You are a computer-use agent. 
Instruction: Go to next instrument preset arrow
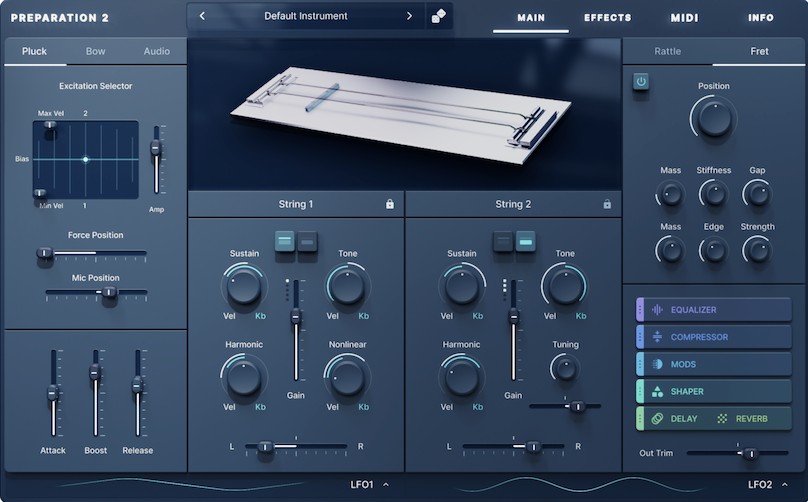[x=409, y=16]
